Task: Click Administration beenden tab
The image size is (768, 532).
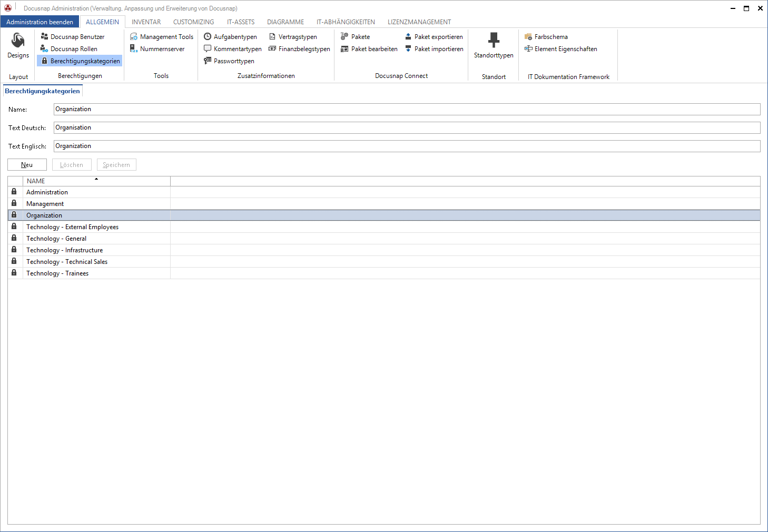Action: [x=40, y=22]
